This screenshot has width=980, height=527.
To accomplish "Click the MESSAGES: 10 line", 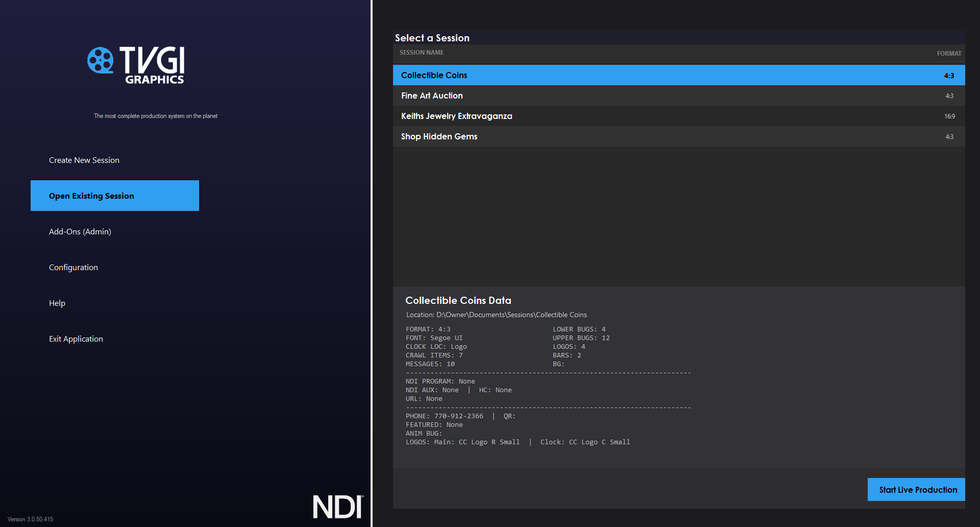I will [430, 364].
